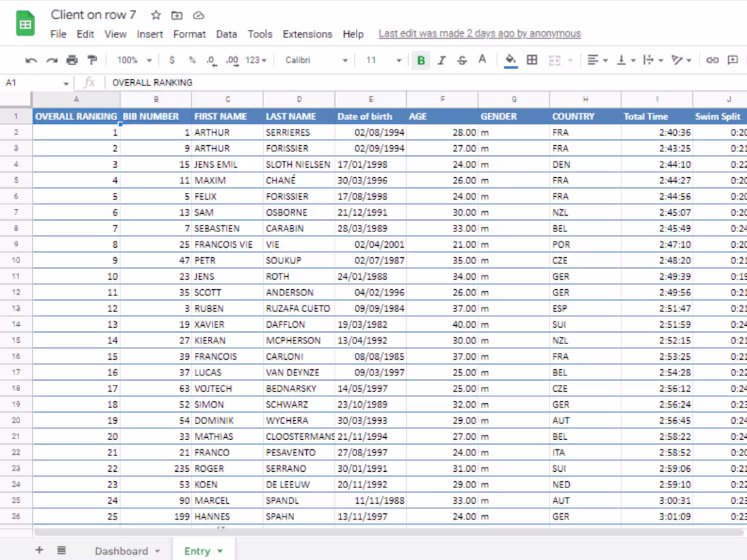Open the font size 11 dropdown
The height and width of the screenshot is (560, 747).
[x=384, y=60]
